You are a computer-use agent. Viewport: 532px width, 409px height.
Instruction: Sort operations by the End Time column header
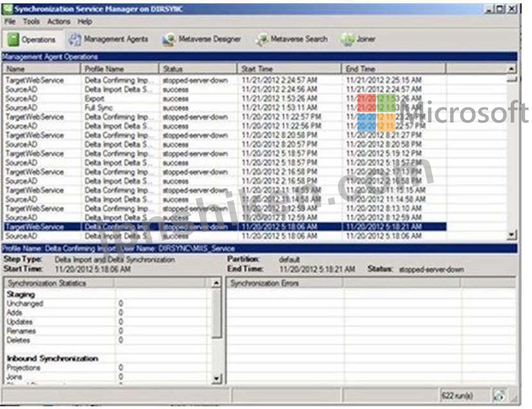click(394, 69)
